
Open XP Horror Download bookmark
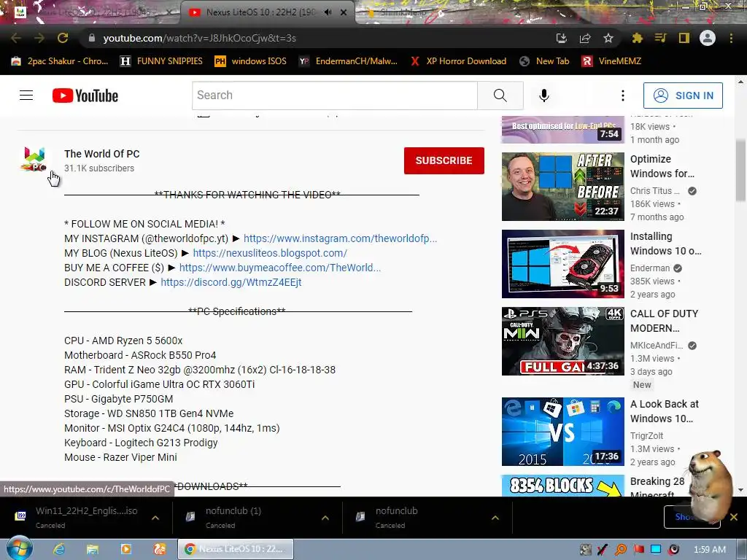point(458,61)
